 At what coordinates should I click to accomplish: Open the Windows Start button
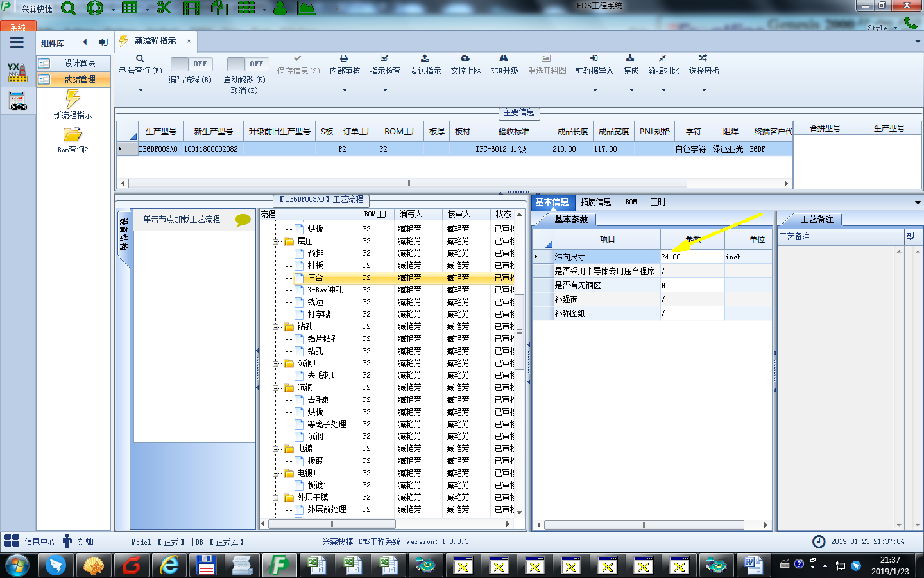pos(17,566)
